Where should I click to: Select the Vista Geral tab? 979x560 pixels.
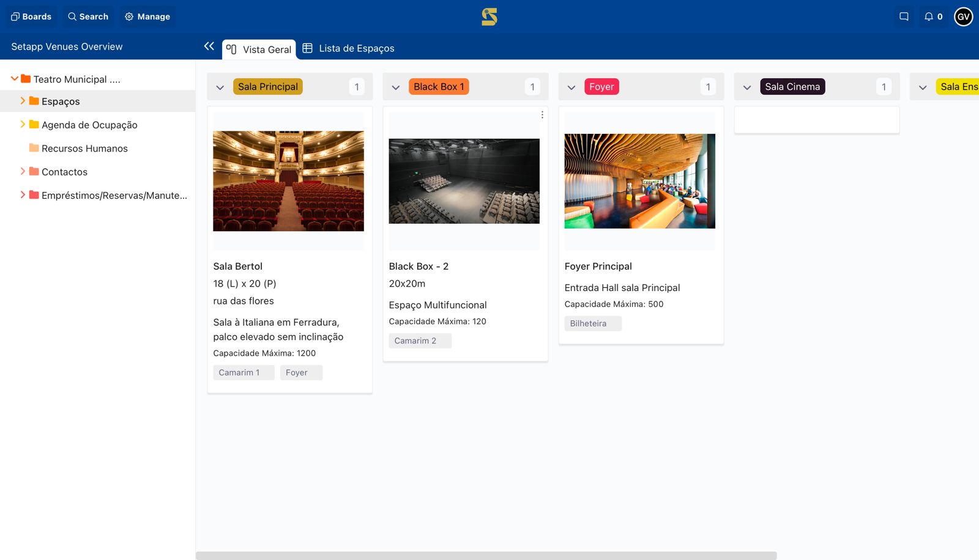(259, 50)
